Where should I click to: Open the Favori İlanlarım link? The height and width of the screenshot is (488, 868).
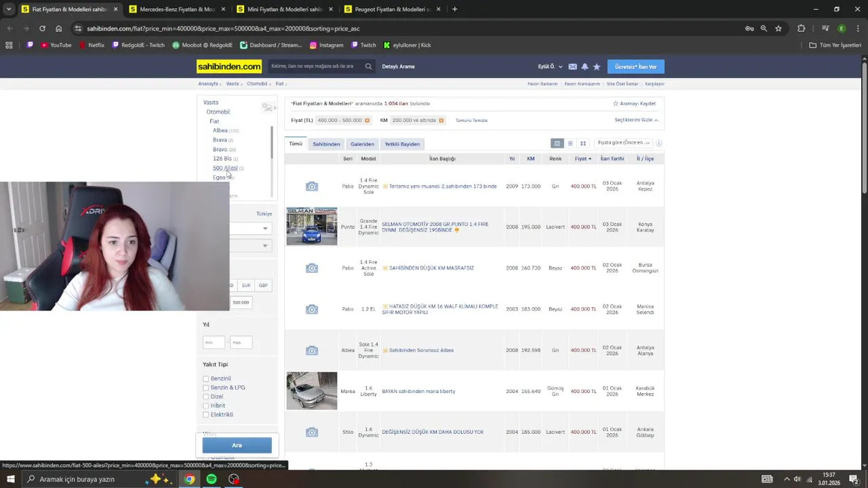(x=542, y=84)
